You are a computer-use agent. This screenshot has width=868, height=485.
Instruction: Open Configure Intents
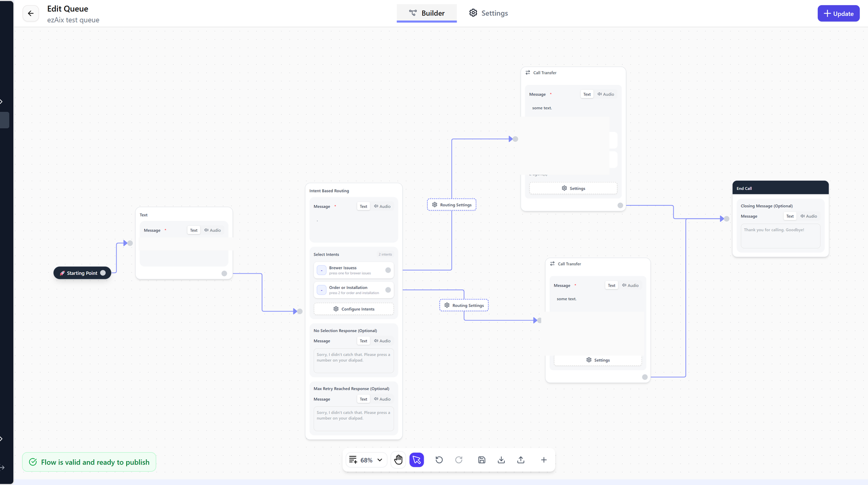(x=353, y=308)
